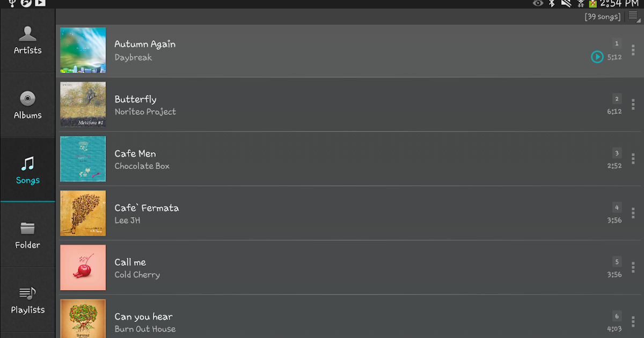Open sort options list icon top right
The height and width of the screenshot is (338, 644).
pos(634,16)
